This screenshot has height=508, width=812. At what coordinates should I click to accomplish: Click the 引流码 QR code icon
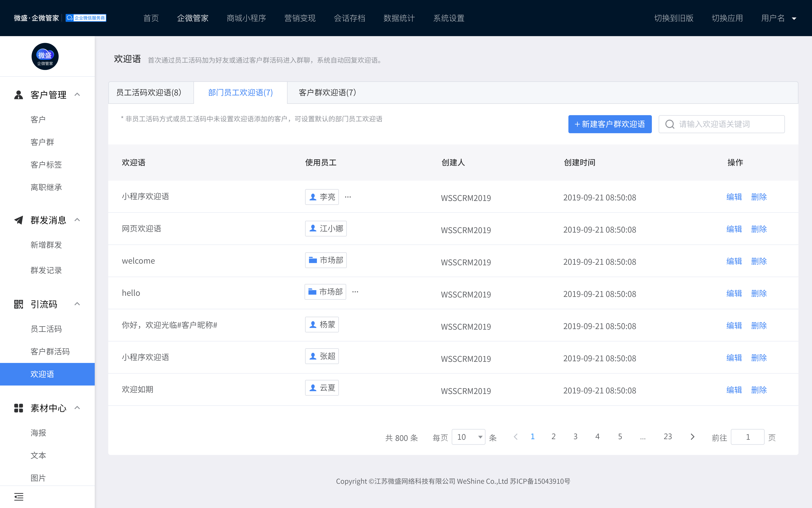(18, 304)
